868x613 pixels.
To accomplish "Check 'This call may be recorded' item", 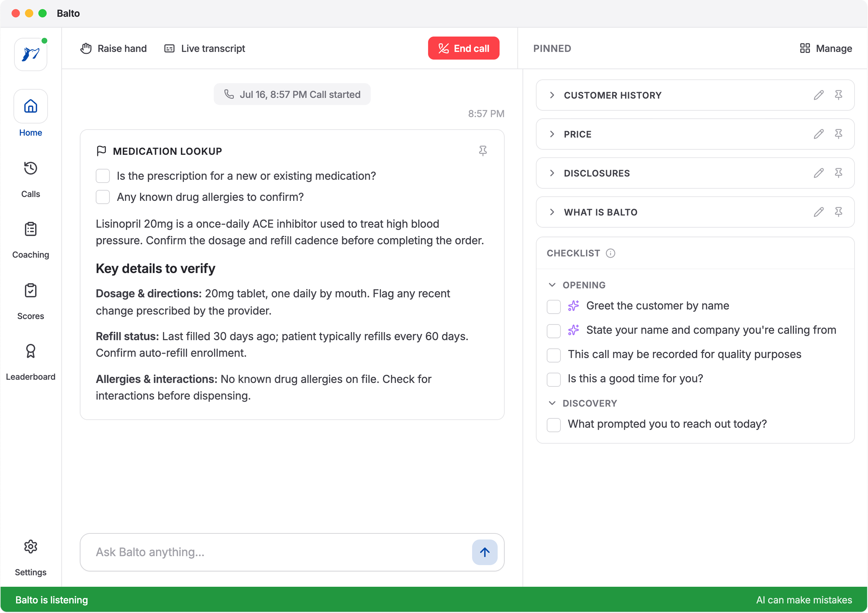I will (x=553, y=355).
